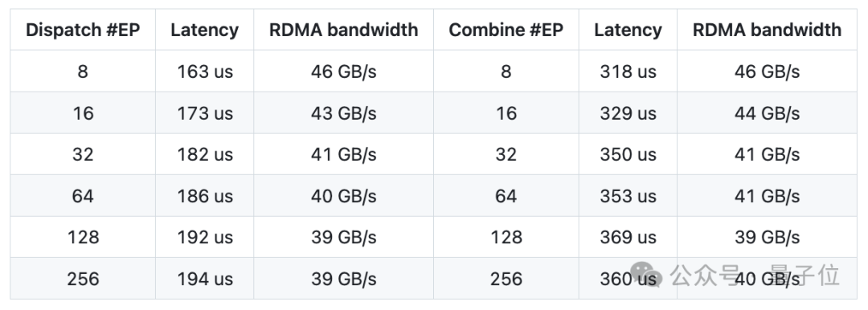Select the 173 us latency cell
Image resolution: width=868 pixels, height=310 pixels.
click(x=205, y=113)
